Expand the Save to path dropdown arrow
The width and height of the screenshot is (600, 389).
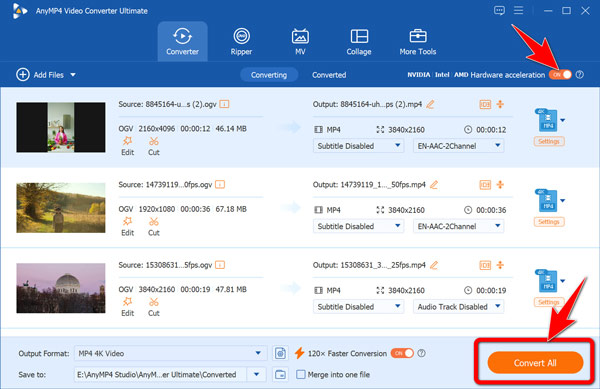[257, 374]
